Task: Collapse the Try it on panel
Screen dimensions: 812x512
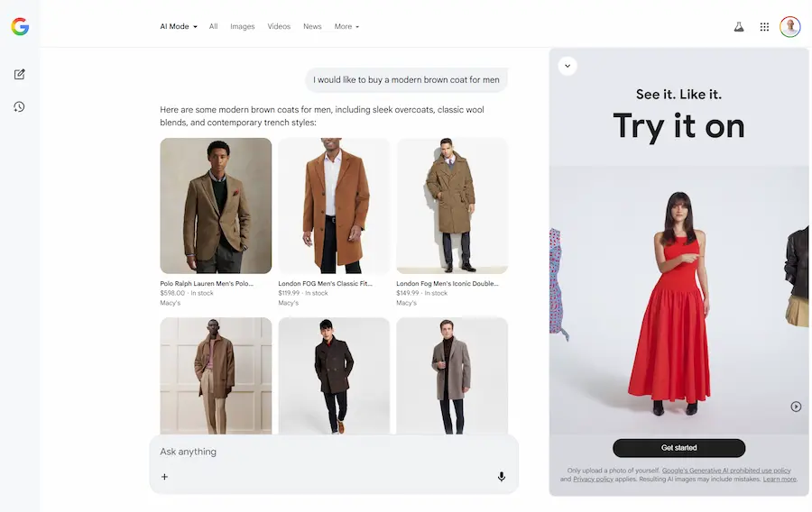Action: (567, 66)
